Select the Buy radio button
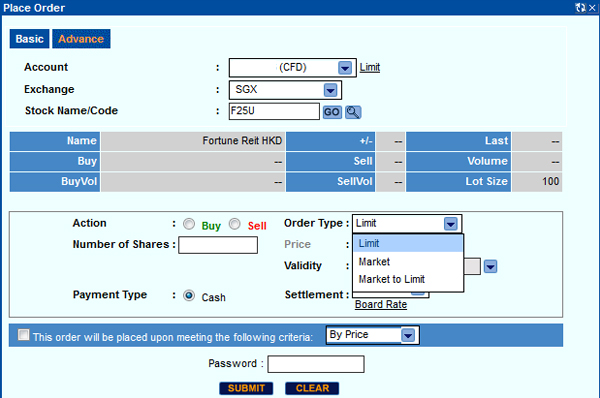Image resolution: width=600 pixels, height=398 pixels. [x=189, y=224]
